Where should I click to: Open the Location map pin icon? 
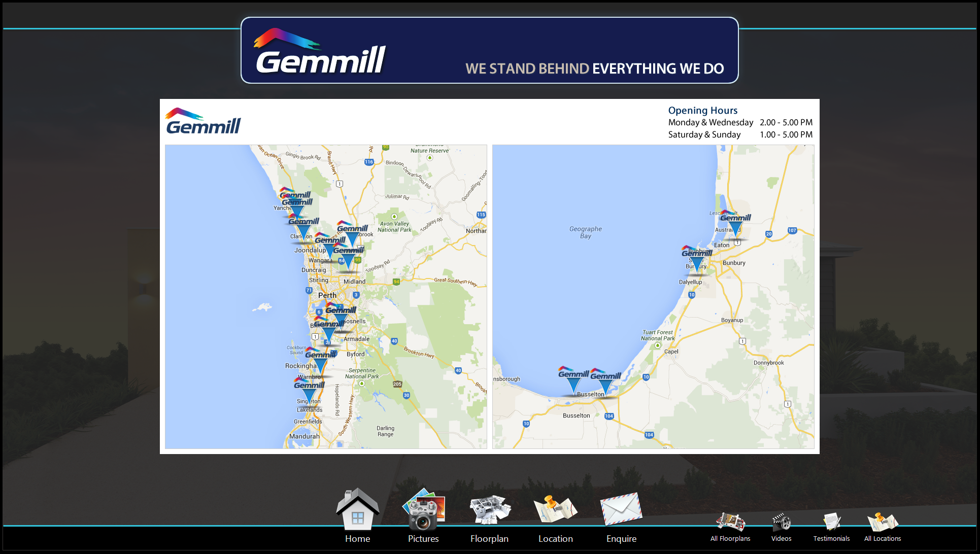point(555,509)
